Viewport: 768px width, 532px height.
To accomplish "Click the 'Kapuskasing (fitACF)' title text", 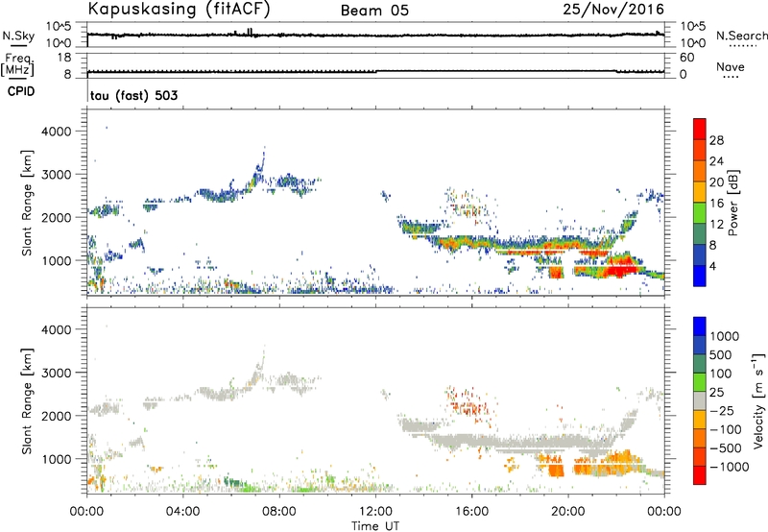I will [x=179, y=10].
